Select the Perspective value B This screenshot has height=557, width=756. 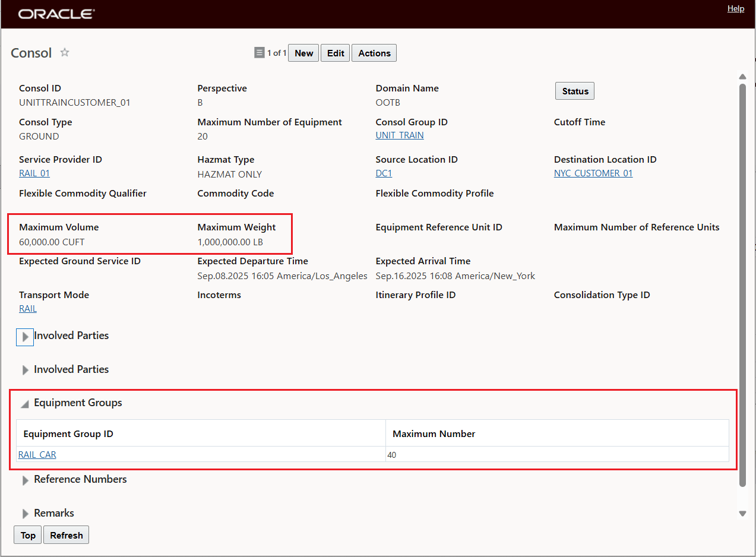click(200, 102)
